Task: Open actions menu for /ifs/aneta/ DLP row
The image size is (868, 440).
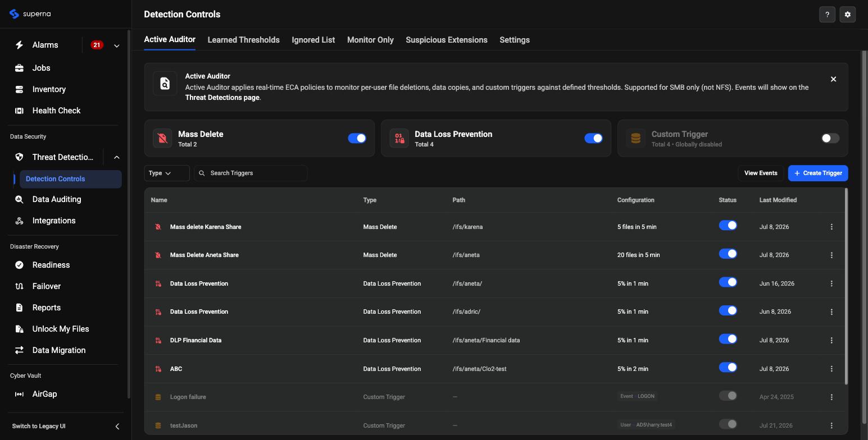Action: pos(831,283)
